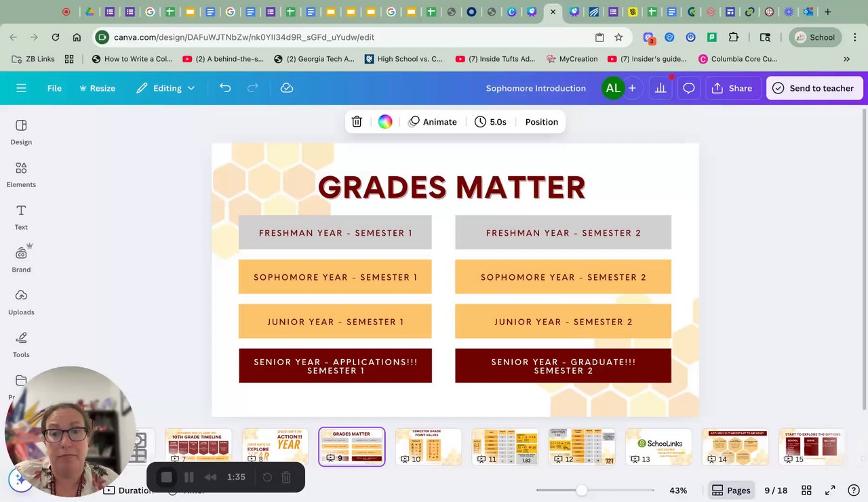Screen dimensions: 868x502
Task: Select the page 10 thumbnail
Action: point(428,446)
